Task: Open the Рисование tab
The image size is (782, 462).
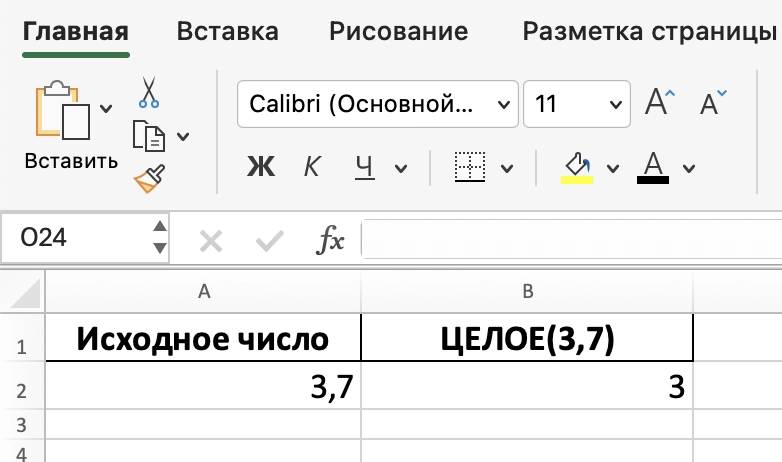Action: [398, 31]
